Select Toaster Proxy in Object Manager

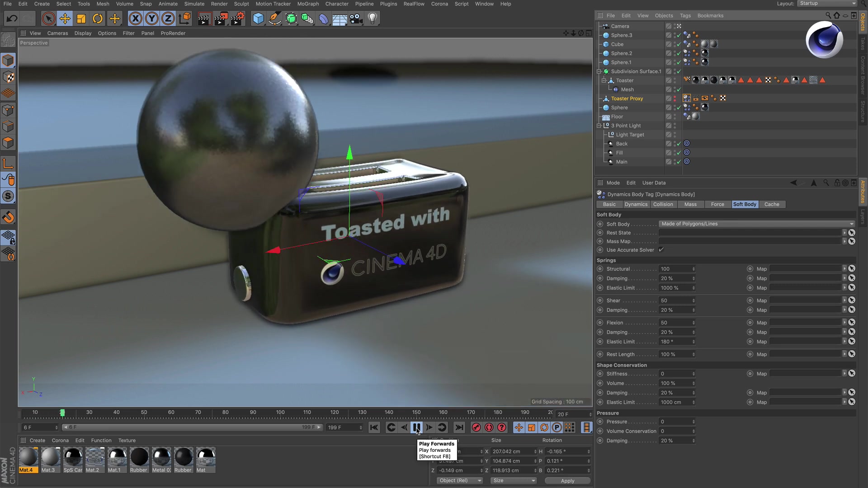click(627, 99)
